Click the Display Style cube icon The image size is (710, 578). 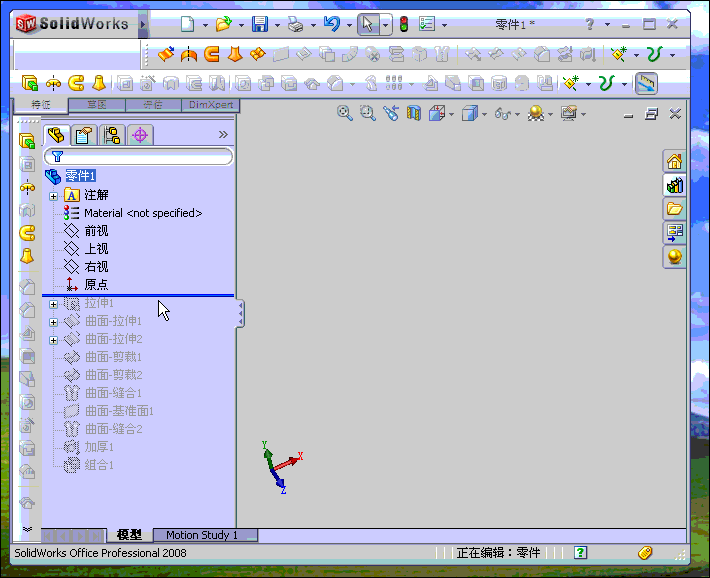click(x=470, y=113)
